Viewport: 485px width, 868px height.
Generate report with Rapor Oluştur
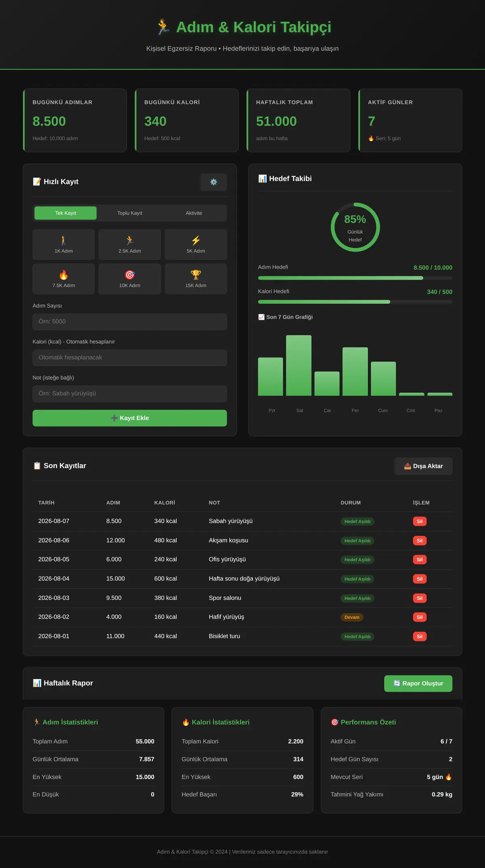click(x=418, y=683)
